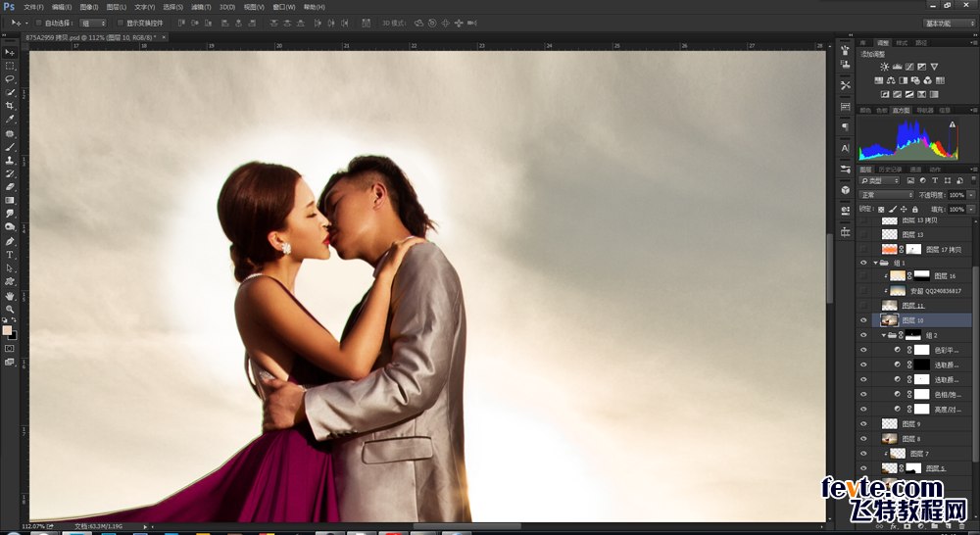Screen dimensions: 980x535
Task: Select the Hand tool
Action: (x=10, y=296)
